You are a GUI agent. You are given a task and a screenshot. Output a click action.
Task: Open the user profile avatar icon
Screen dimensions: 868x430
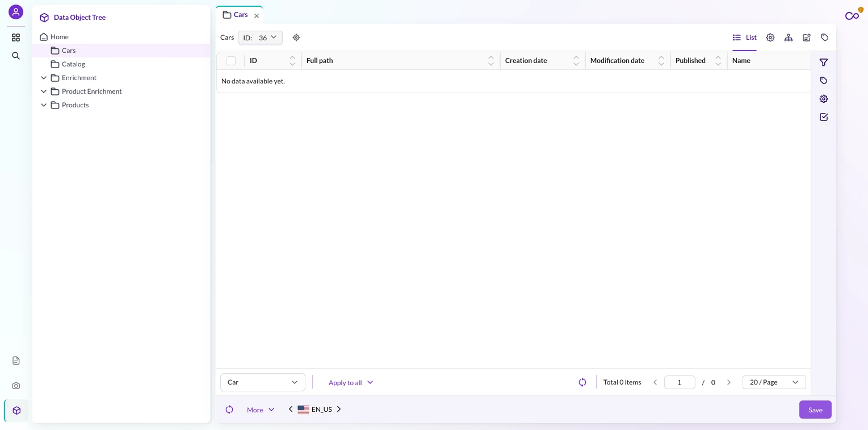tap(16, 12)
